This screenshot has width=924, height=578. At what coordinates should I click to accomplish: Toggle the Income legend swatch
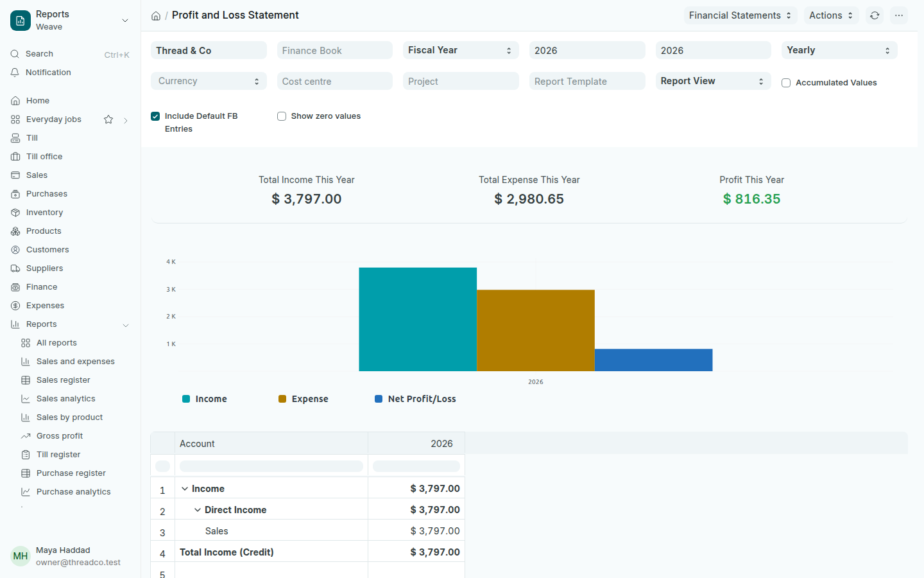(x=186, y=399)
